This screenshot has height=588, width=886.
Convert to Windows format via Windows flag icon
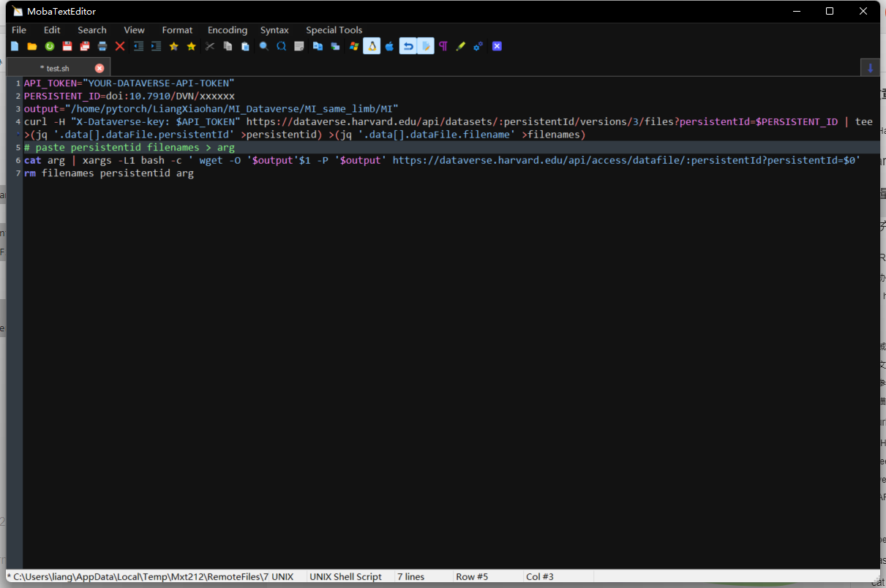pyautogui.click(x=354, y=46)
